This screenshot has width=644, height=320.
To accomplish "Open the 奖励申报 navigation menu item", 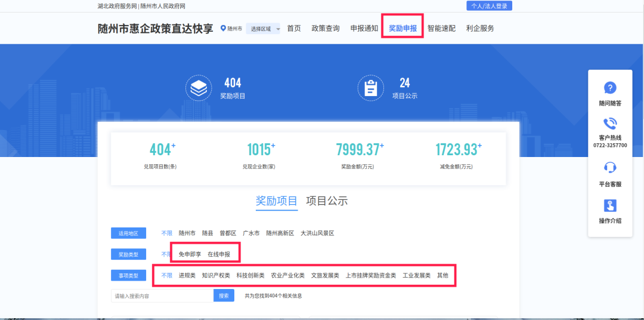I will [x=402, y=28].
